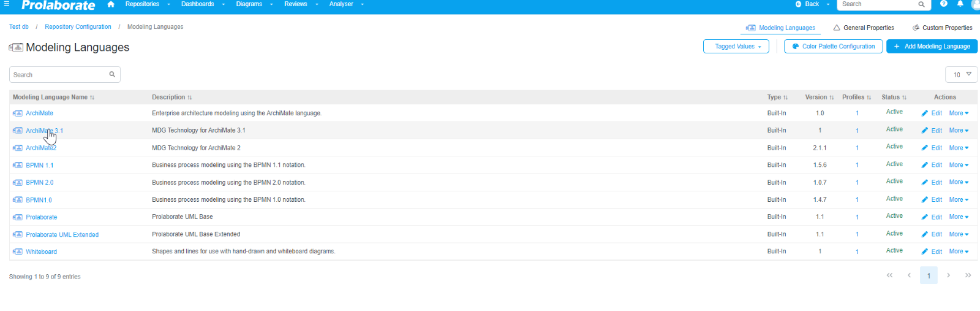
Task: Open the page size 10 dropdown
Action: pyautogui.click(x=962, y=74)
